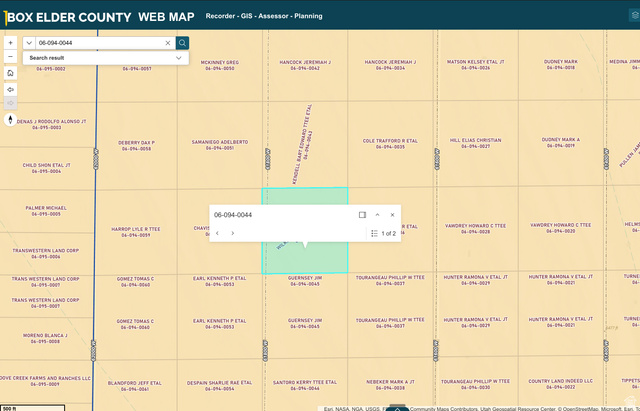Zoom in with the plus button

tap(11, 43)
